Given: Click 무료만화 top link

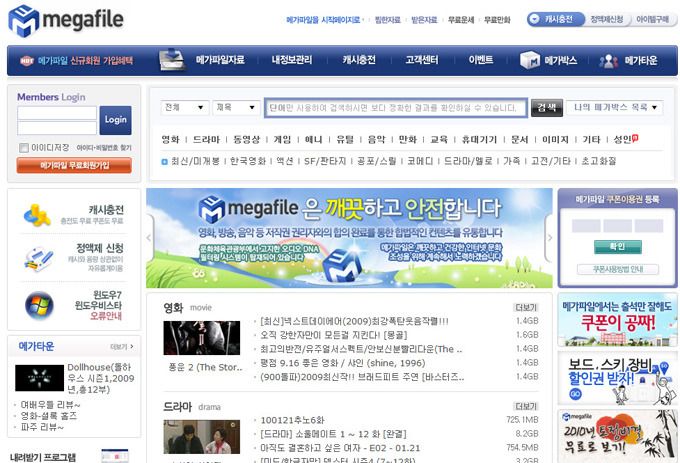Looking at the screenshot, I should tap(497, 20).
